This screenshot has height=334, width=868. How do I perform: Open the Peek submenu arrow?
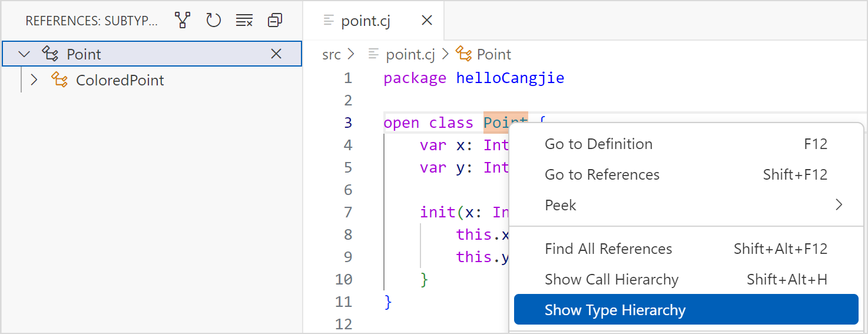pyautogui.click(x=839, y=205)
